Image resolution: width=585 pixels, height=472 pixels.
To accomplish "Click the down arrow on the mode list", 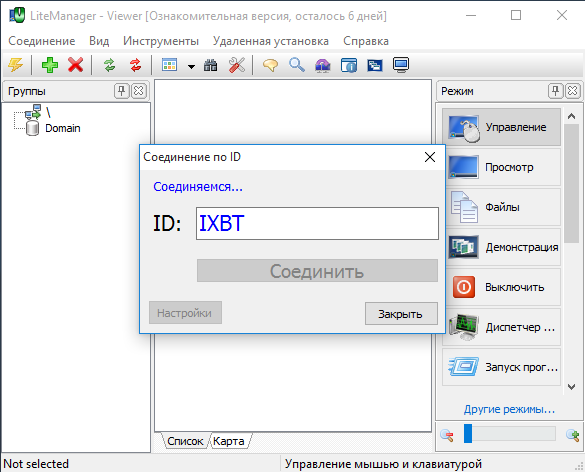I will (x=571, y=387).
